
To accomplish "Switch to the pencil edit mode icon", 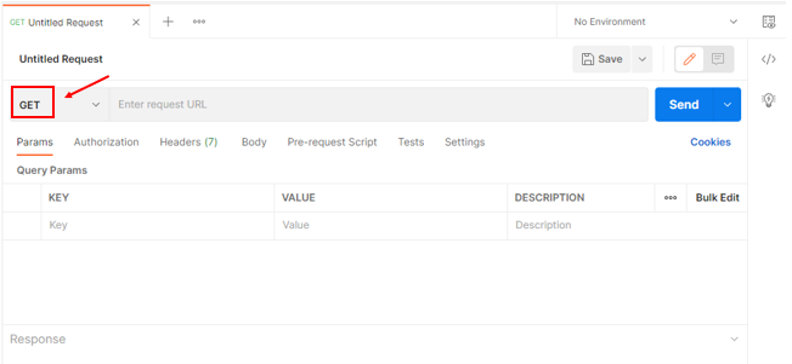I will click(689, 59).
